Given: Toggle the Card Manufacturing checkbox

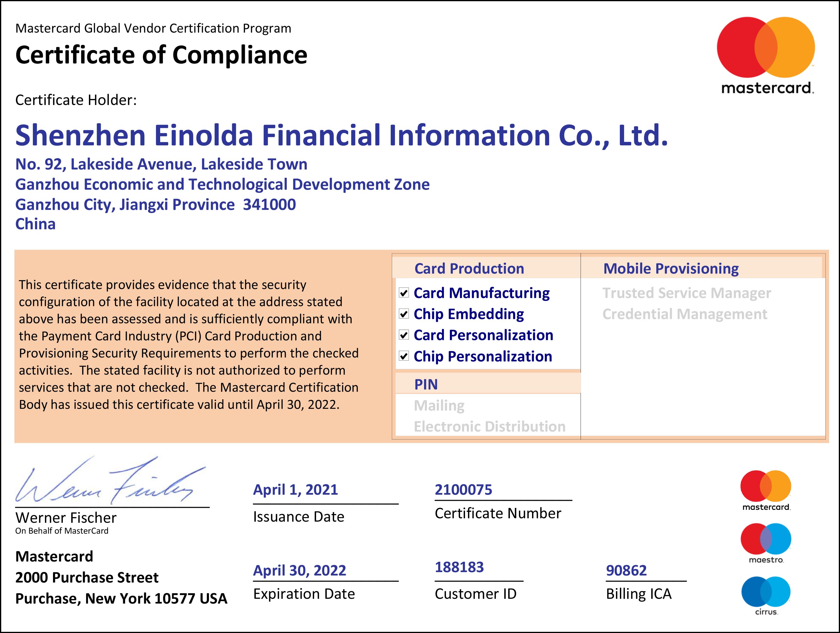Looking at the screenshot, I should [404, 293].
